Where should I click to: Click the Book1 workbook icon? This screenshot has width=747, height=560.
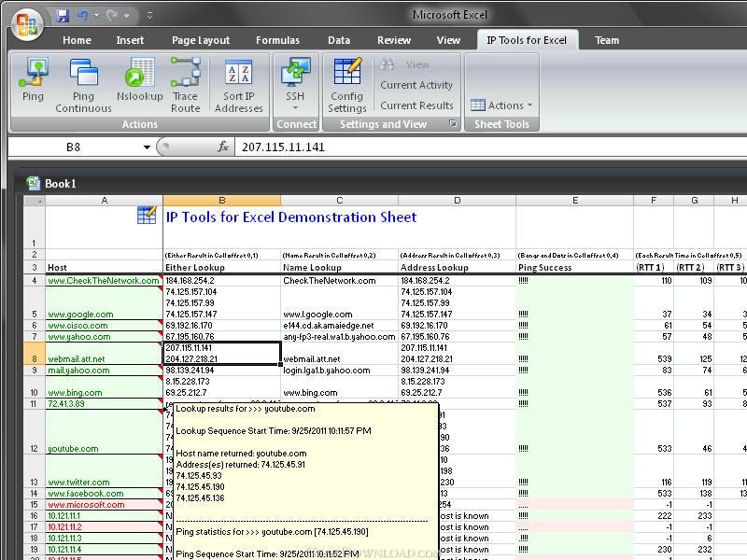coord(34,183)
